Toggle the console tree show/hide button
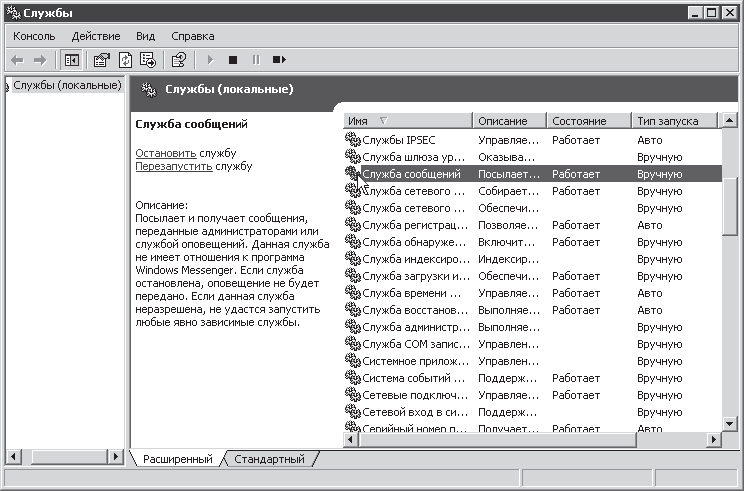 coord(71,60)
